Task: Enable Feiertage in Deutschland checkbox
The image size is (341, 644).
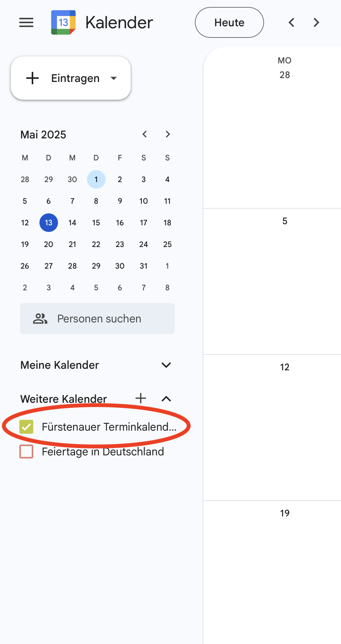Action: point(26,451)
